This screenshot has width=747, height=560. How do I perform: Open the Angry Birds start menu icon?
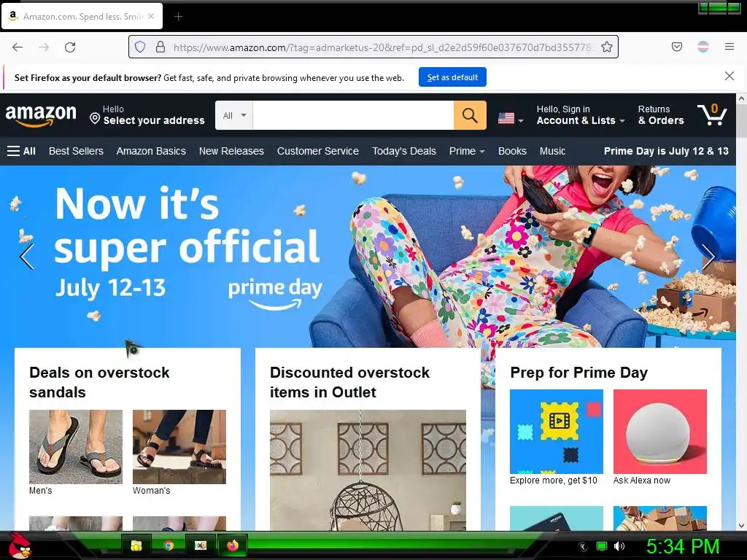pos(20,545)
